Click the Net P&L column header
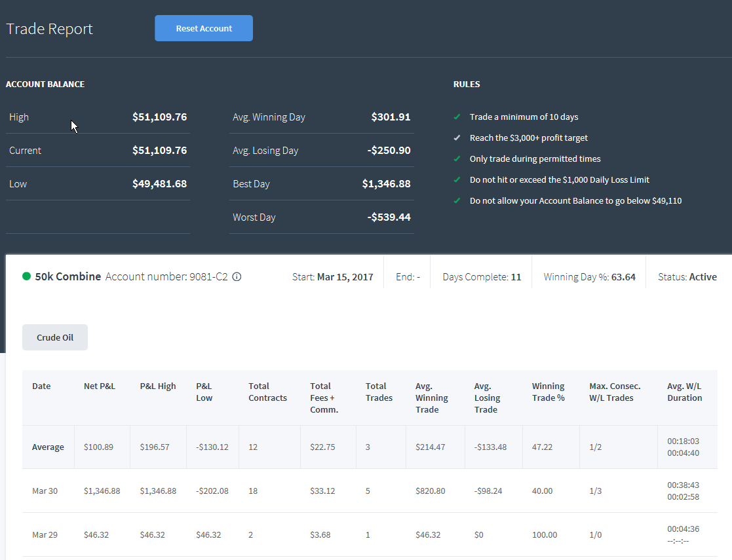This screenshot has width=732, height=560. [x=100, y=386]
